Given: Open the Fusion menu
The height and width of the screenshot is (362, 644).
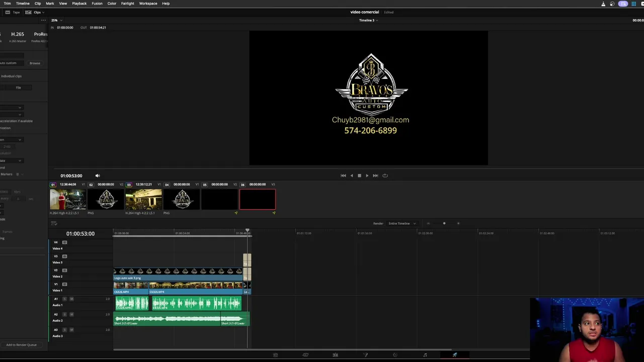Looking at the screenshot, I should tap(97, 4).
